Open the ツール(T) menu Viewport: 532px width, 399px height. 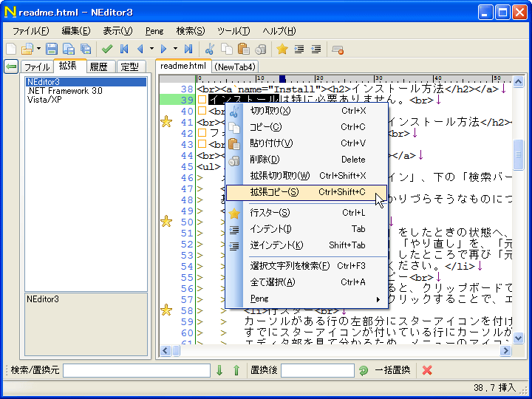click(233, 31)
